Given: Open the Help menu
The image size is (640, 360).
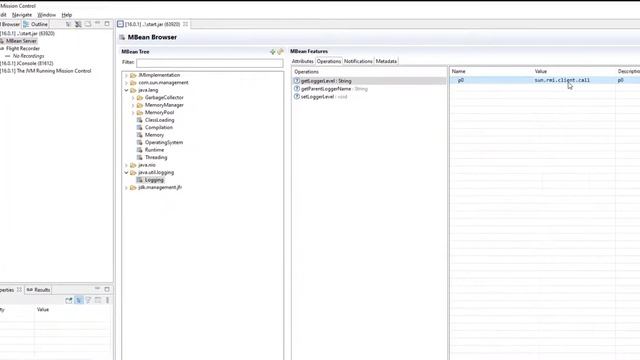Looking at the screenshot, I should coord(67,15).
